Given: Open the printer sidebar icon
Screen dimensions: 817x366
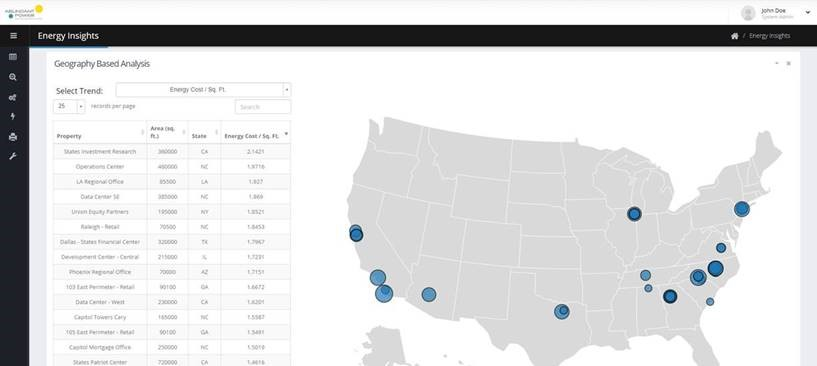Looking at the screenshot, I should 13,137.
